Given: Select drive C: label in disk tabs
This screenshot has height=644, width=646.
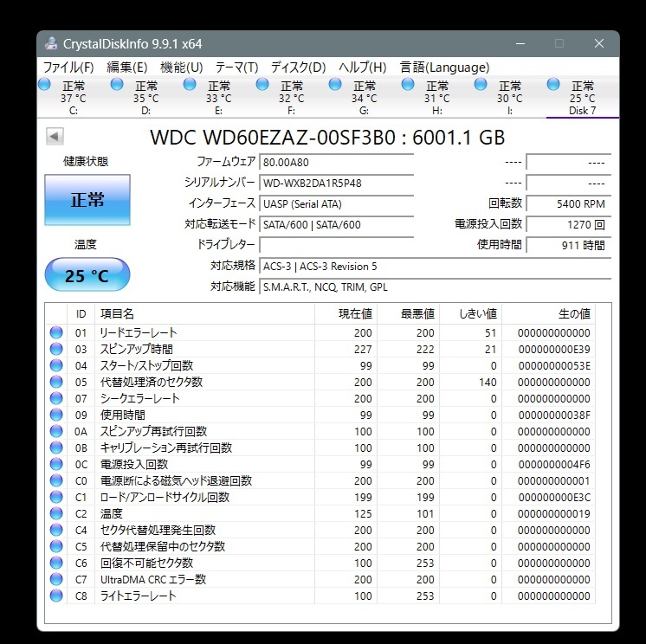Looking at the screenshot, I should click(74, 111).
